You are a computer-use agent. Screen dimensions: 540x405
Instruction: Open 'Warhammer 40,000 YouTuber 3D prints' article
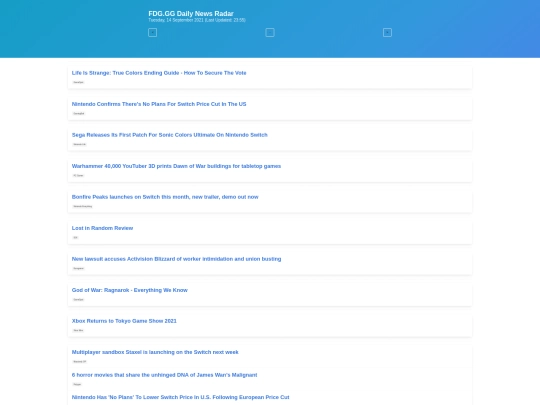pos(176,166)
